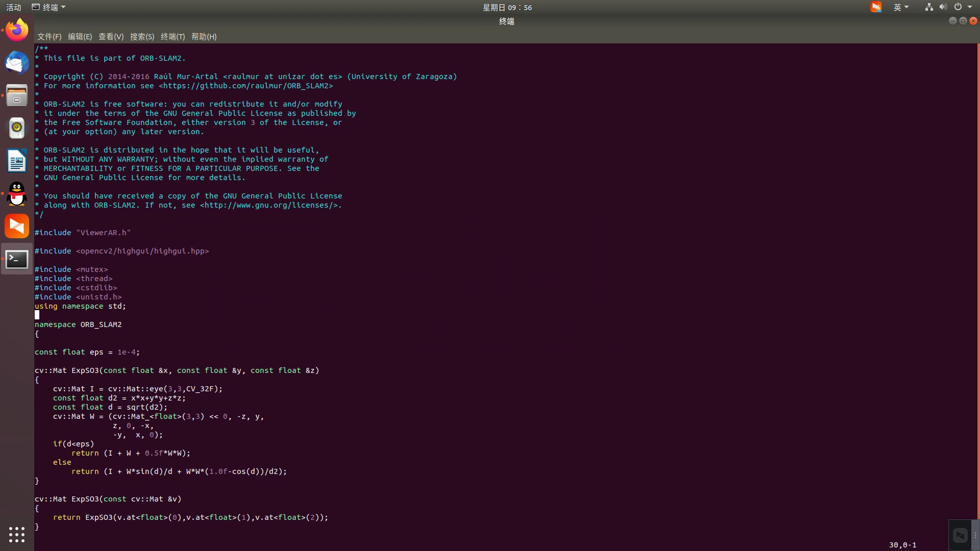The image size is (980, 551).
Task: Launch LibreOffice Writer from the dock
Action: (x=17, y=161)
